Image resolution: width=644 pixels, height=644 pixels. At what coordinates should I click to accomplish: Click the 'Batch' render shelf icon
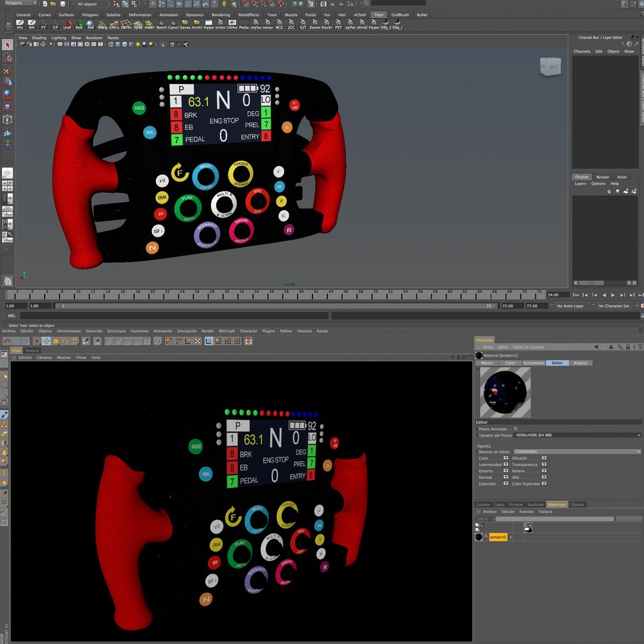[162, 24]
